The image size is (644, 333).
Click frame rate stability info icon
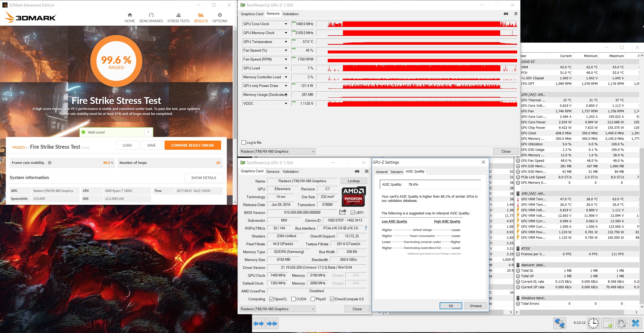pyautogui.click(x=50, y=163)
